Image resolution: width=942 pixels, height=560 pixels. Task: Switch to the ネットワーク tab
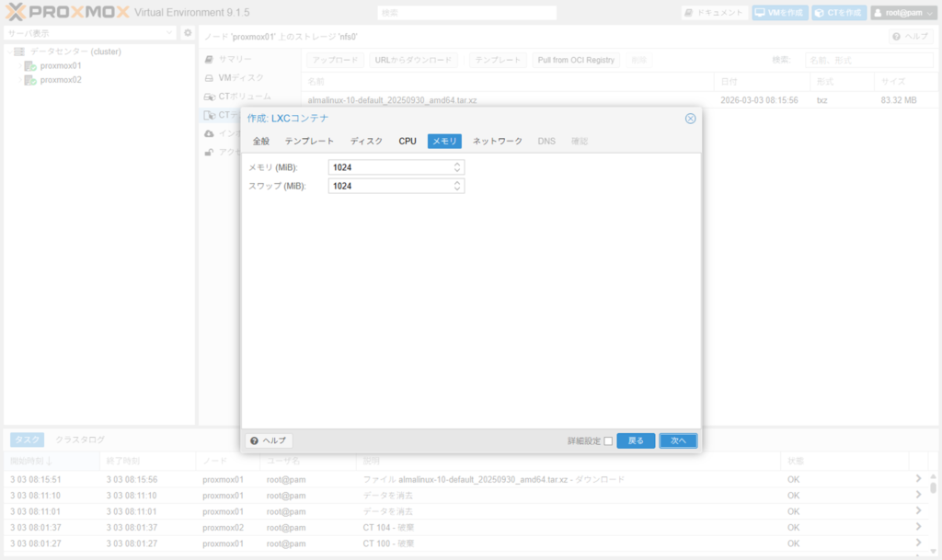(497, 142)
